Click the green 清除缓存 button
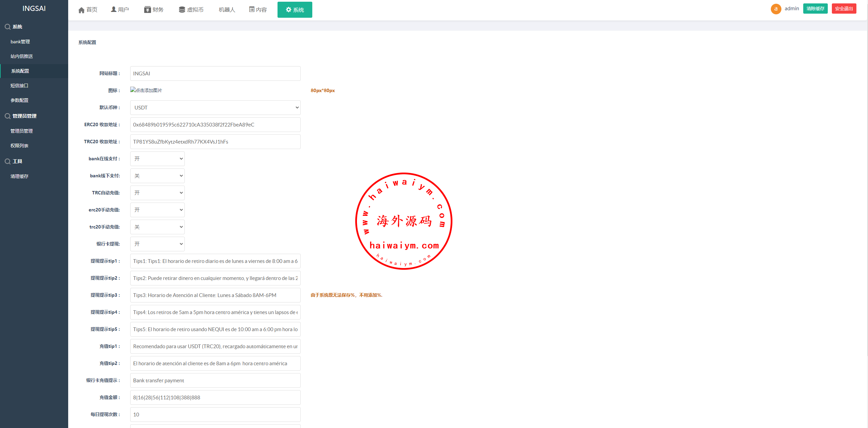This screenshot has width=868, height=428. click(x=815, y=9)
